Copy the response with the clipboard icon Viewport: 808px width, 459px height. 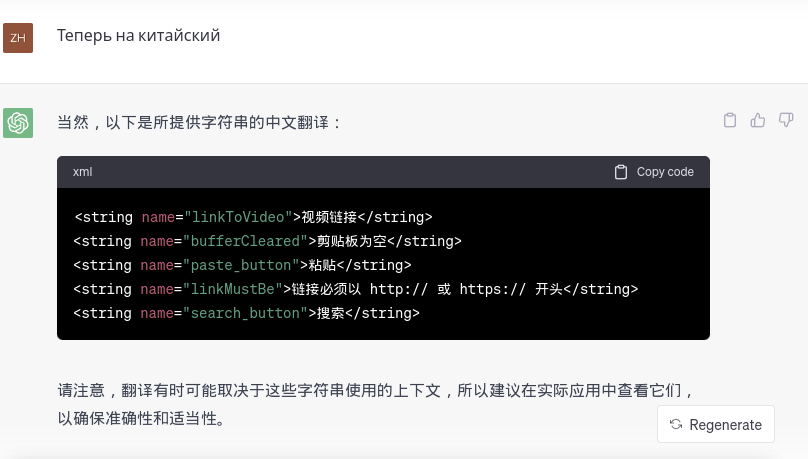[730, 121]
